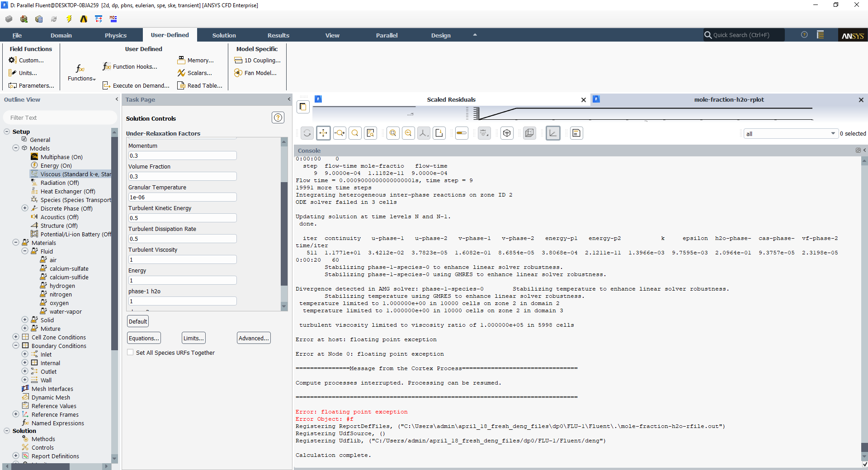Click the Granular Temperature value field

coord(182,197)
